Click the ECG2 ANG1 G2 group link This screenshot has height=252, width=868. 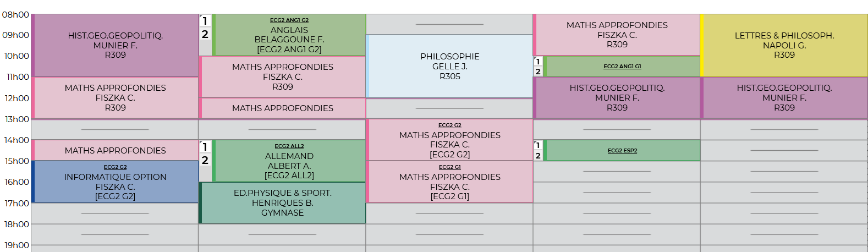tap(289, 20)
